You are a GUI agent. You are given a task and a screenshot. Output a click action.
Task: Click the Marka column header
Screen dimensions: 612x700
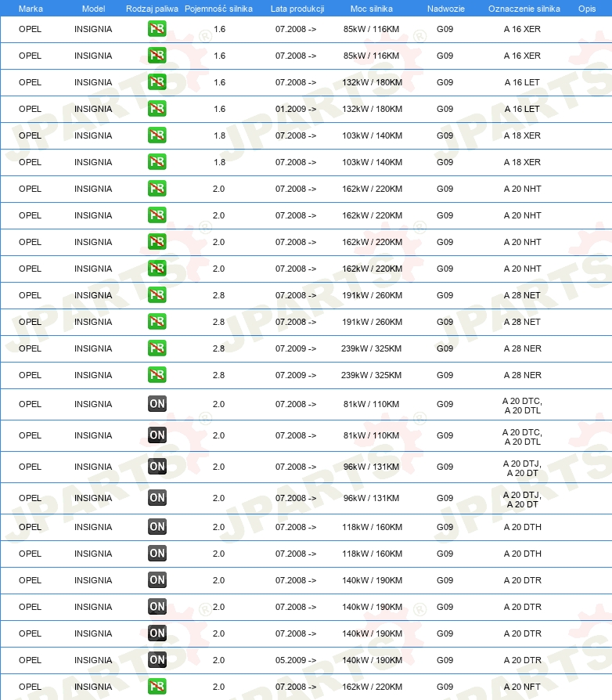pos(31,9)
